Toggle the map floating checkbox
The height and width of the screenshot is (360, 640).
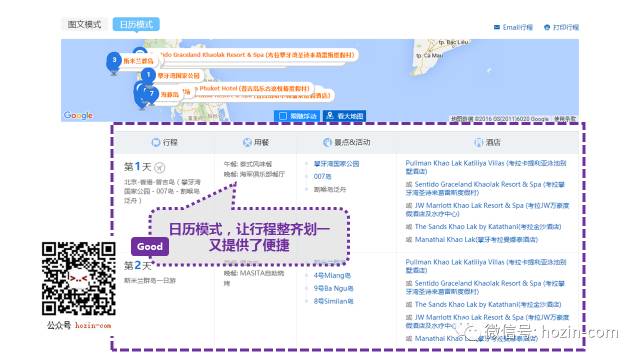(x=282, y=116)
